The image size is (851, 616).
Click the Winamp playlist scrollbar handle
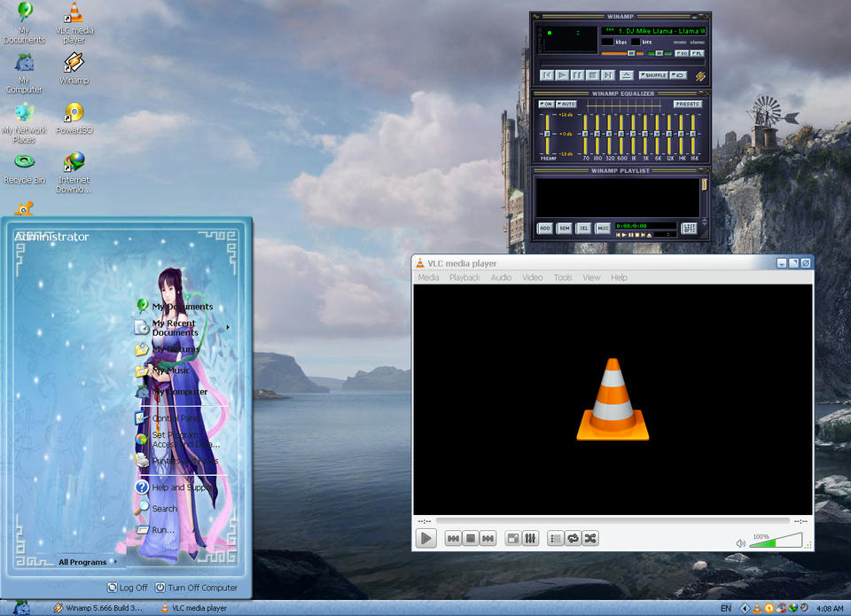coord(704,185)
